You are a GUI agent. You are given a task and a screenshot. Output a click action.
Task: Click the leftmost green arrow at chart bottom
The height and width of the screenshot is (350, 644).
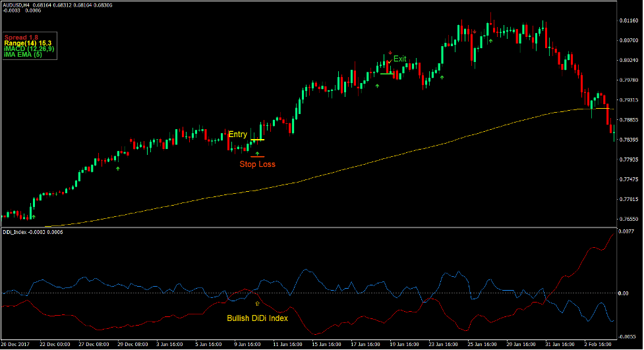34,216
